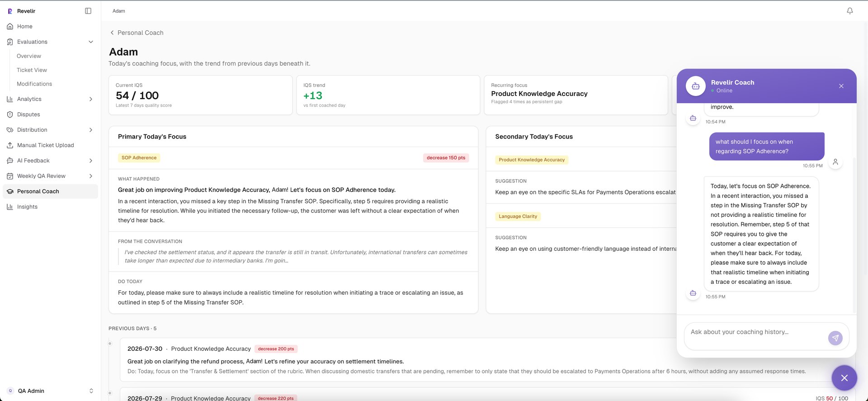Click the decrease 220 pts badge
This screenshot has width=868, height=401.
click(x=276, y=398)
